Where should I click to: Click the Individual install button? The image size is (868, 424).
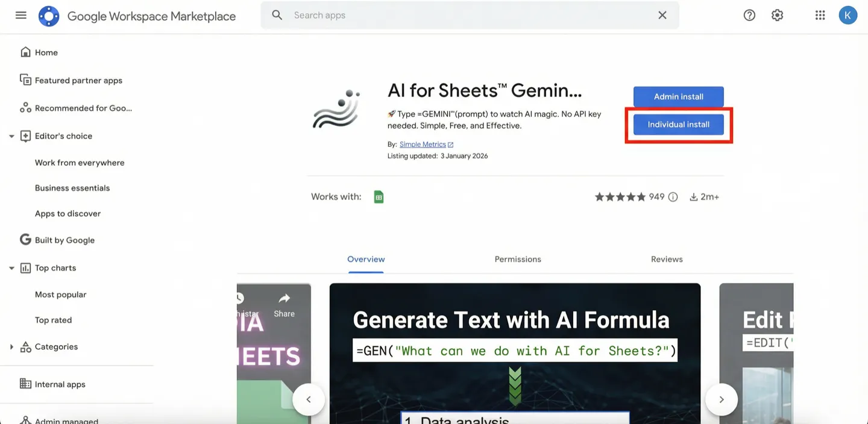click(678, 124)
